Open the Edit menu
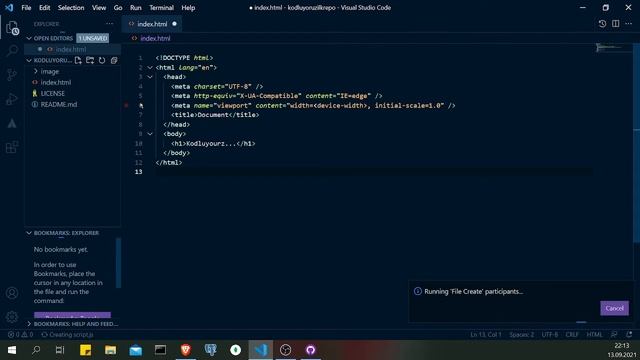The height and width of the screenshot is (360, 640). (x=44, y=8)
